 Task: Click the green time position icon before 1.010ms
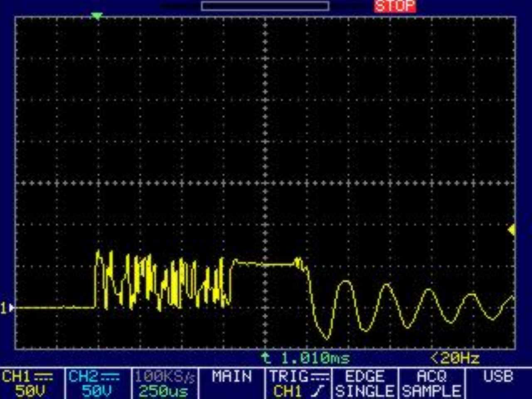(x=266, y=358)
